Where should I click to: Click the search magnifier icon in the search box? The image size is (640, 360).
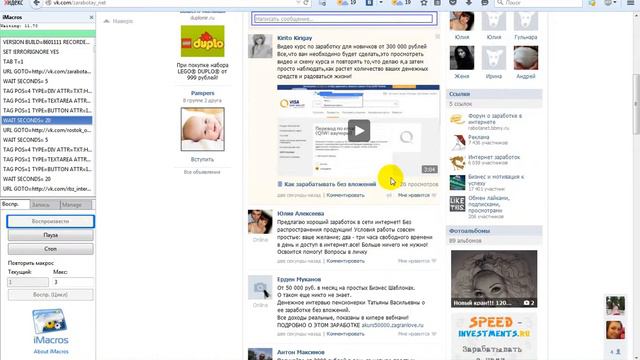pyautogui.click(x=500, y=3)
